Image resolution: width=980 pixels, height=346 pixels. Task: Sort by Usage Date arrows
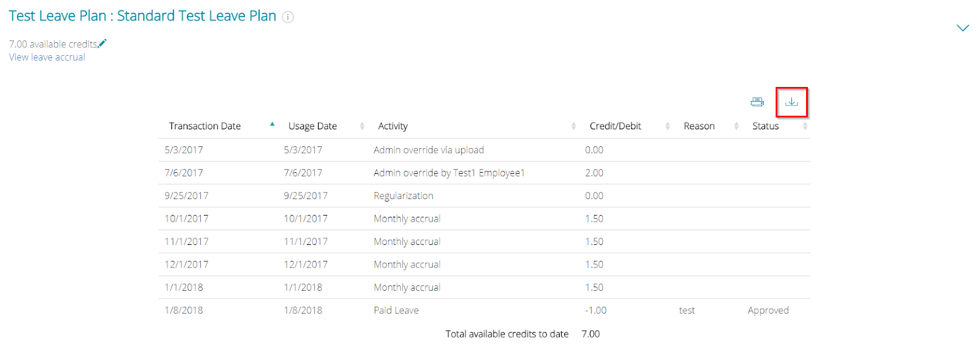pos(362,126)
